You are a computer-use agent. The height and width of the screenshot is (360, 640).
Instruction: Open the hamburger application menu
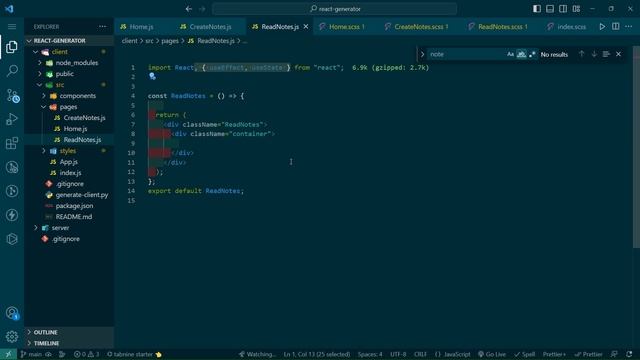[x=12, y=27]
